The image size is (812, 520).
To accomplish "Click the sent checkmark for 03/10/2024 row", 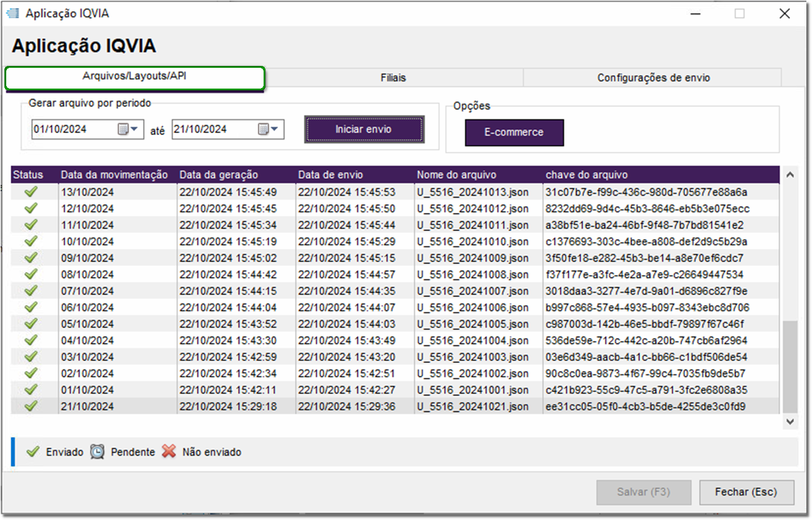I will pyautogui.click(x=31, y=357).
